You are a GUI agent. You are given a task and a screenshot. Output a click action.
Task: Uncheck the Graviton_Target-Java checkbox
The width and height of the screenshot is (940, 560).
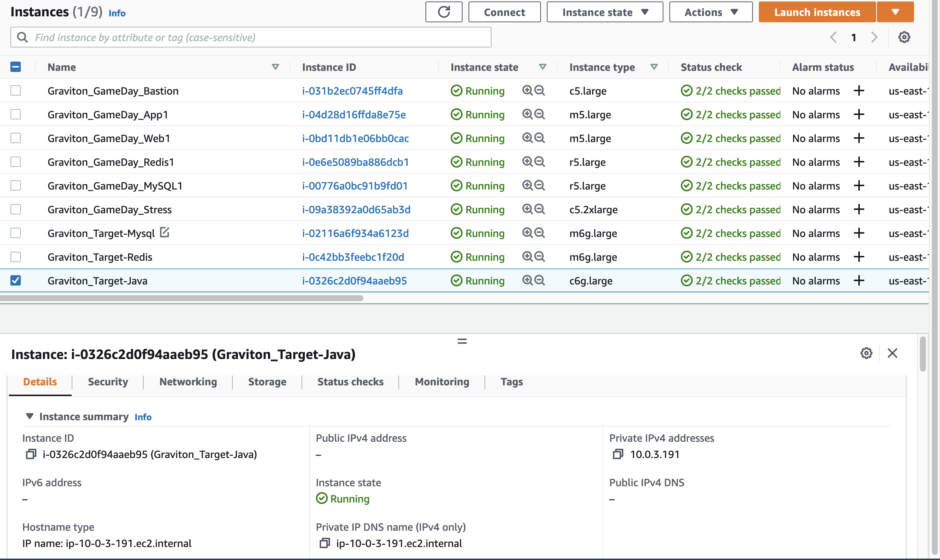16,280
